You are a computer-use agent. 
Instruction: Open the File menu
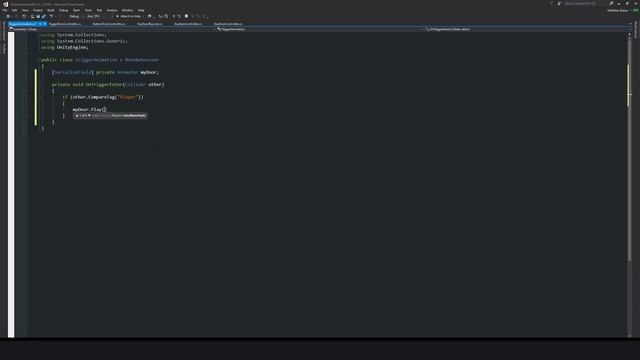pyautogui.click(x=4, y=10)
